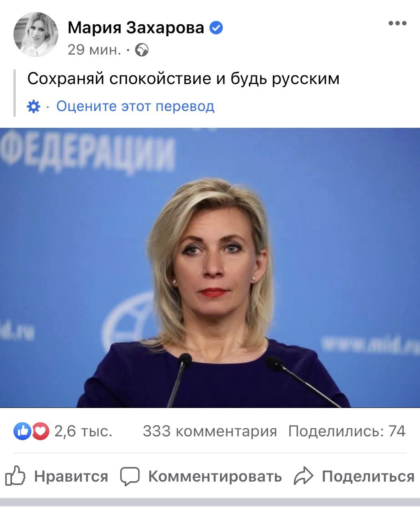Open the 333 комментария comments list

click(x=210, y=431)
